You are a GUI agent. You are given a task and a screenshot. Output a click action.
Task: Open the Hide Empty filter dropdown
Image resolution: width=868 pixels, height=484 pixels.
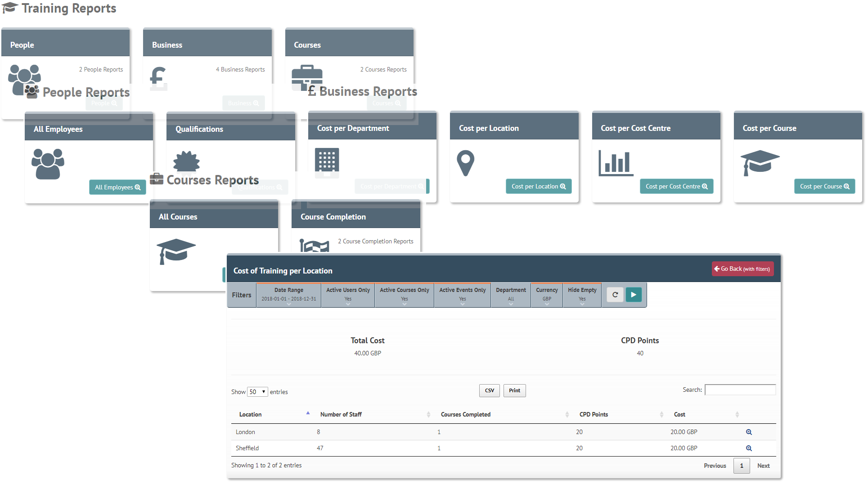pyautogui.click(x=582, y=295)
